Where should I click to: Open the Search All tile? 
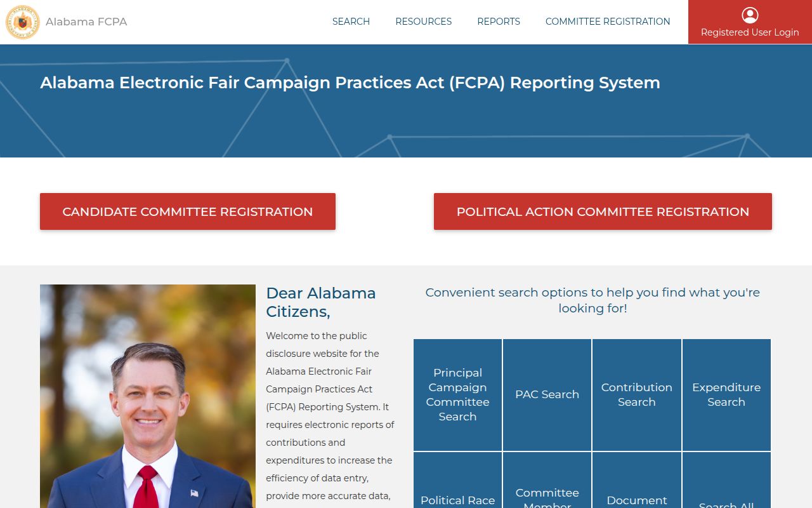(x=726, y=480)
